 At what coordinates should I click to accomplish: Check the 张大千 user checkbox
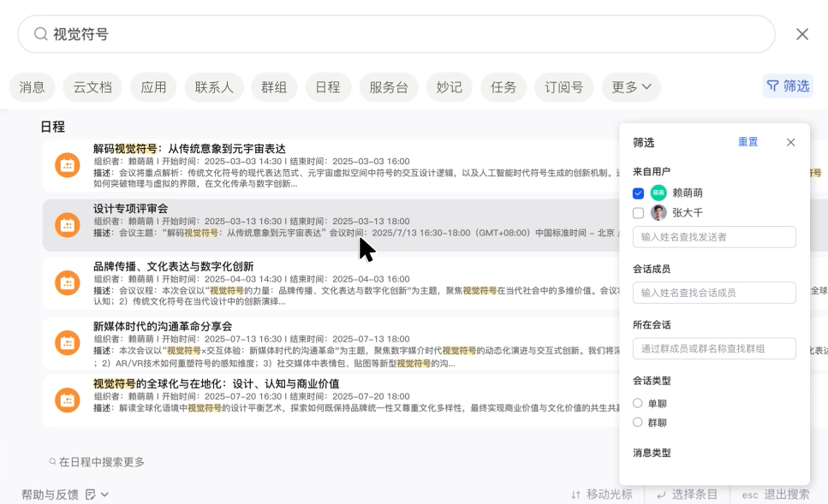tap(638, 213)
